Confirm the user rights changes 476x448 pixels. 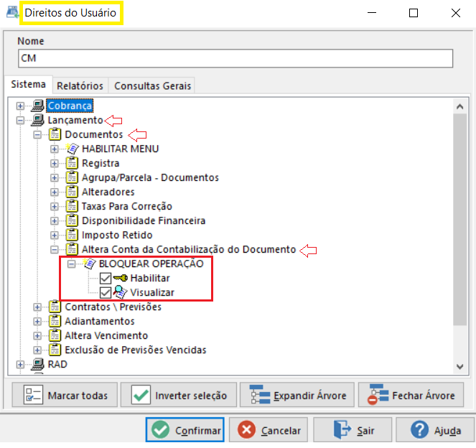point(185,430)
